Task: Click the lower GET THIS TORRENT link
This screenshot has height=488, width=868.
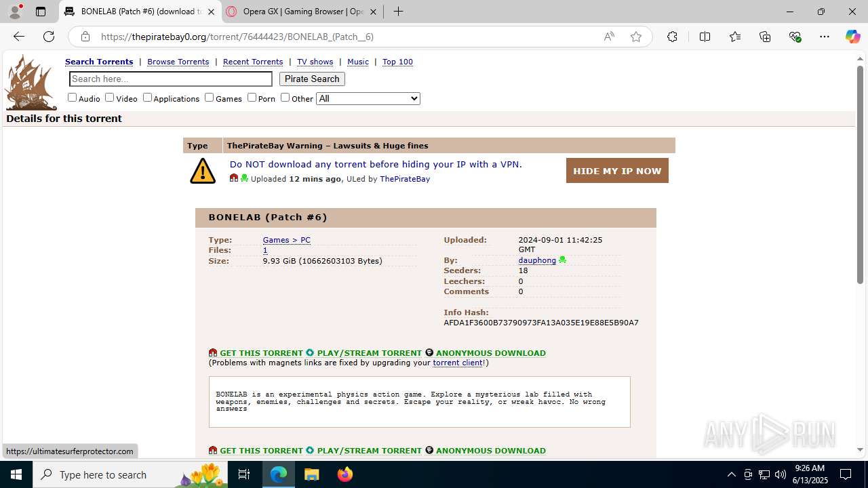Action: (x=261, y=451)
